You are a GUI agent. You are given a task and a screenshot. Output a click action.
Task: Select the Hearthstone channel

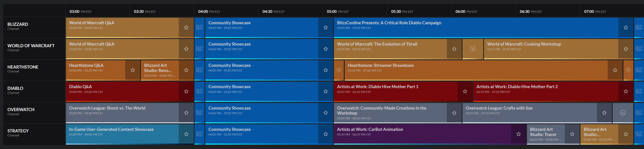(x=34, y=70)
